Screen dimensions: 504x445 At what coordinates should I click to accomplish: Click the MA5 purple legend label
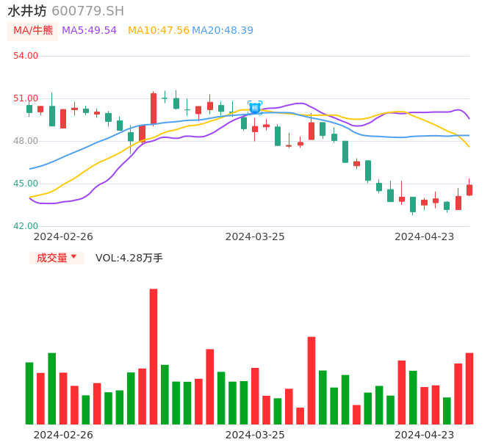point(89,31)
